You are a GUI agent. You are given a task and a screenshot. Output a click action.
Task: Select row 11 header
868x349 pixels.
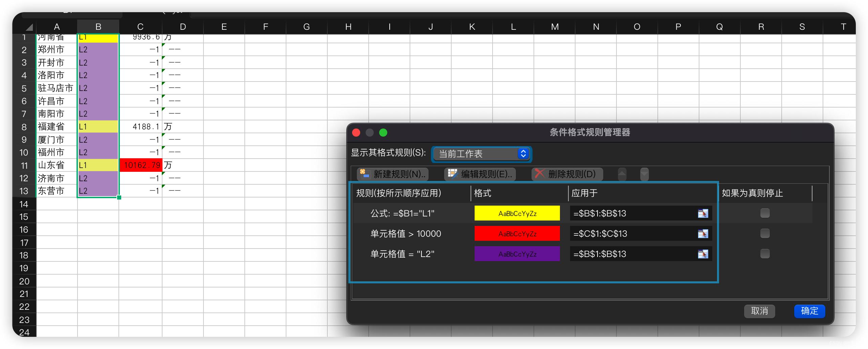click(x=24, y=165)
